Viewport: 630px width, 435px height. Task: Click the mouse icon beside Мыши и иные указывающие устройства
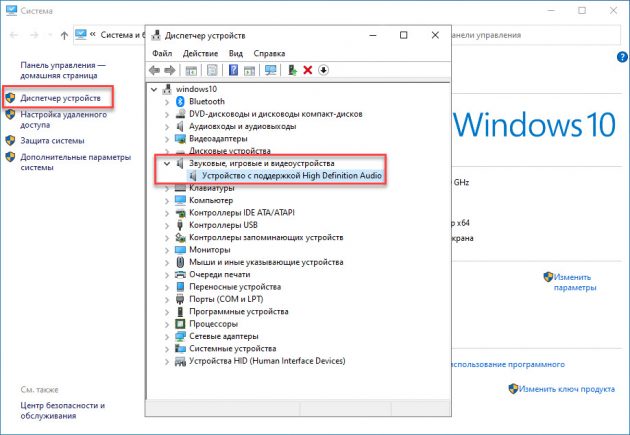(180, 262)
